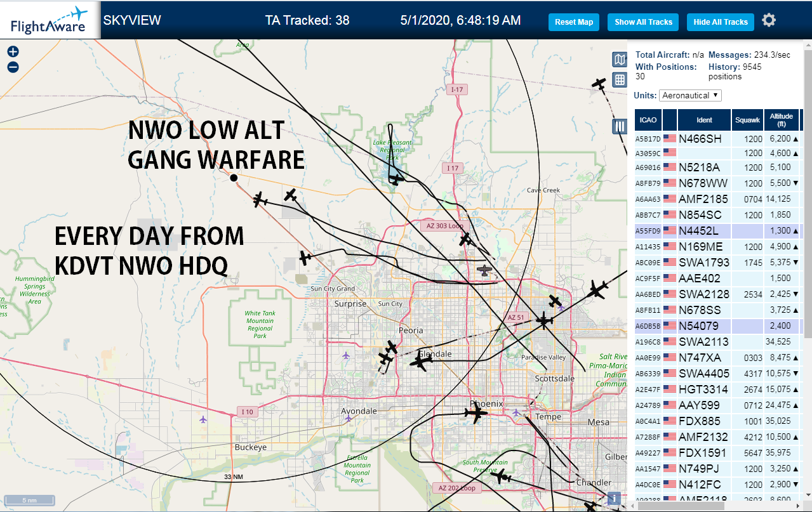Open the map layers icon
This screenshot has height=512, width=812.
pyautogui.click(x=620, y=60)
